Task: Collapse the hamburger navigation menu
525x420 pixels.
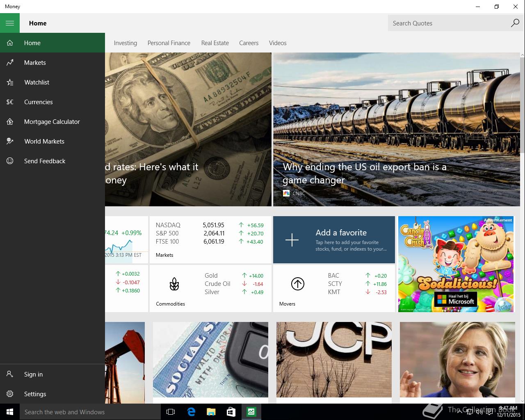Action: click(x=10, y=23)
